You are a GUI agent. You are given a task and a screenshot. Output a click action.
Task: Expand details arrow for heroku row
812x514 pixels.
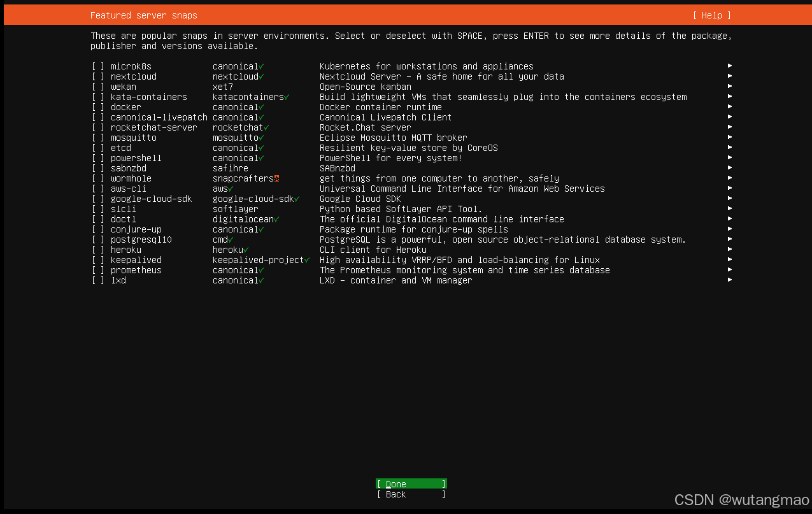[x=730, y=249]
